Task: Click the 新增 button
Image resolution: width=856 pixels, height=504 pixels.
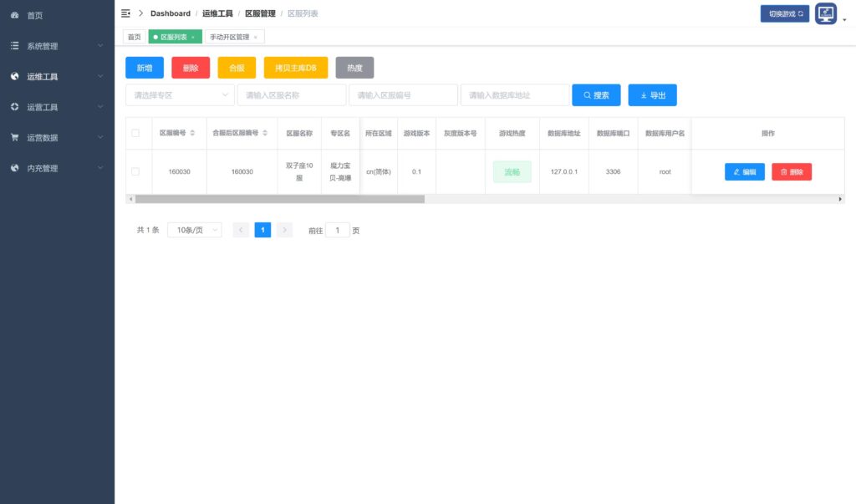Action: tap(144, 68)
